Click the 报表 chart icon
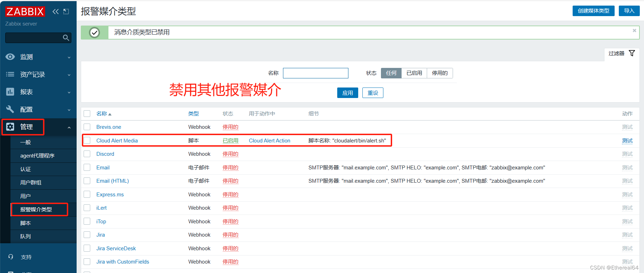The width and height of the screenshot is (644, 273). click(10, 92)
